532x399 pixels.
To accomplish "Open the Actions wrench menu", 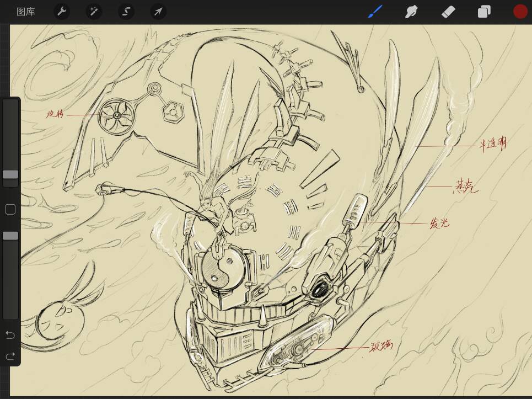I will point(62,12).
